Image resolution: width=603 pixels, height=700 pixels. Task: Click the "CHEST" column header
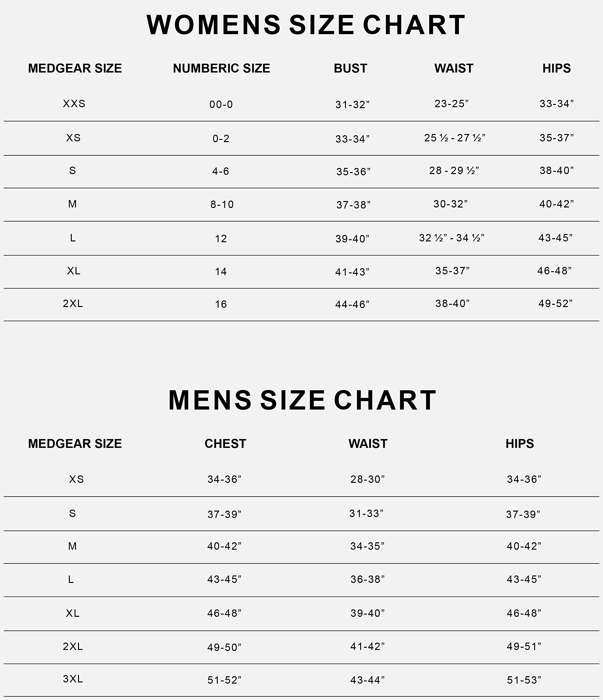225,444
